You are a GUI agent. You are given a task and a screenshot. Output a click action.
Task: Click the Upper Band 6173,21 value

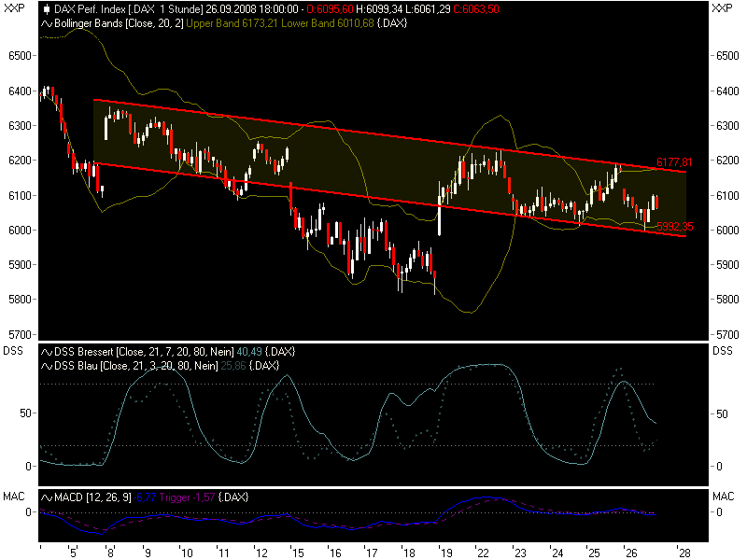[232, 23]
